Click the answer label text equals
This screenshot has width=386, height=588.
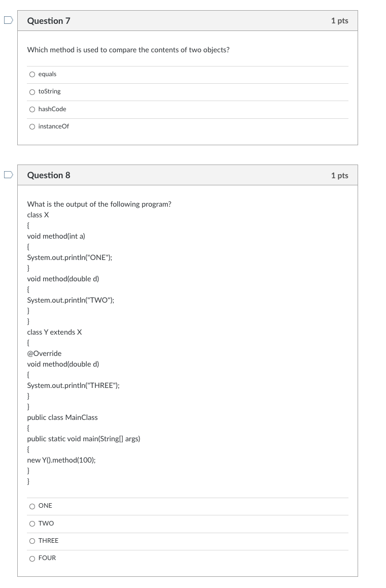[x=47, y=74]
